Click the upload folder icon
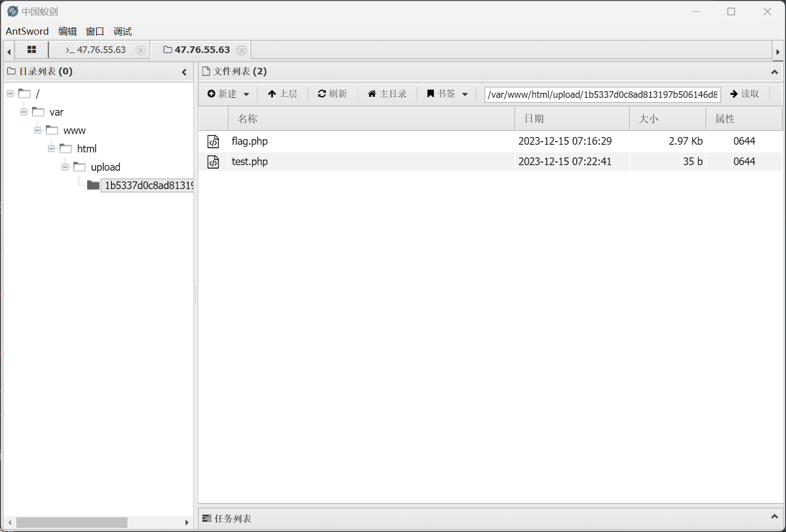Viewport: 786px width, 532px height. (80, 167)
